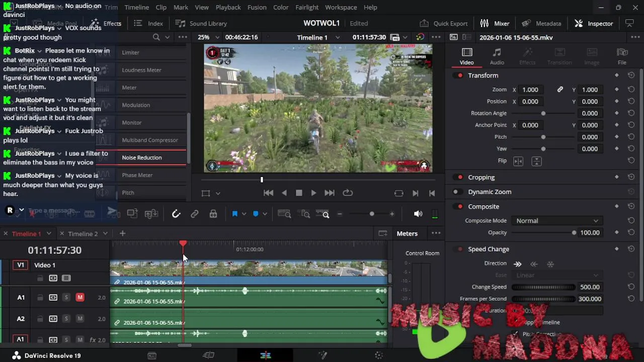Toggle the Speed Change section switch
The width and height of the screenshot is (644, 362).
458,249
